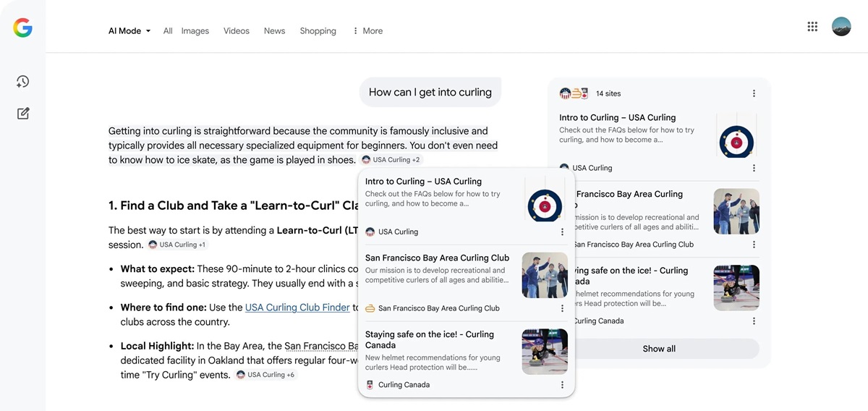Click the Show all button
The width and height of the screenshot is (868, 411).
[x=659, y=349]
